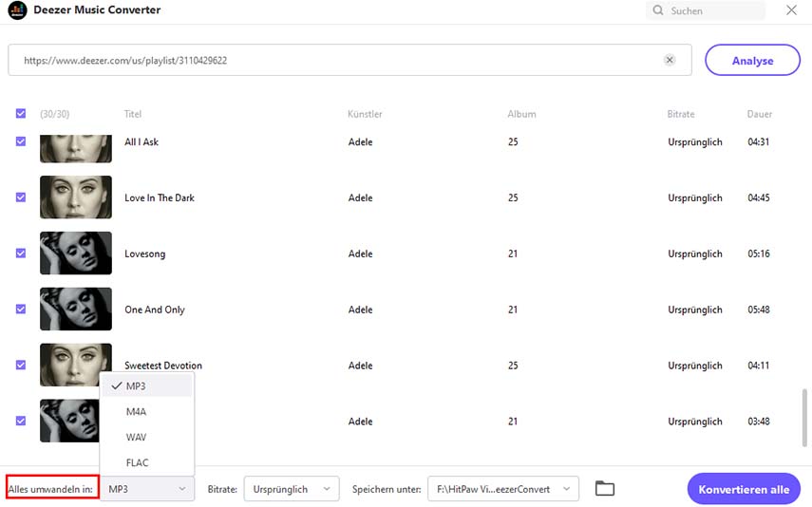Click the Love In The Dark album thumbnail

[x=76, y=197]
